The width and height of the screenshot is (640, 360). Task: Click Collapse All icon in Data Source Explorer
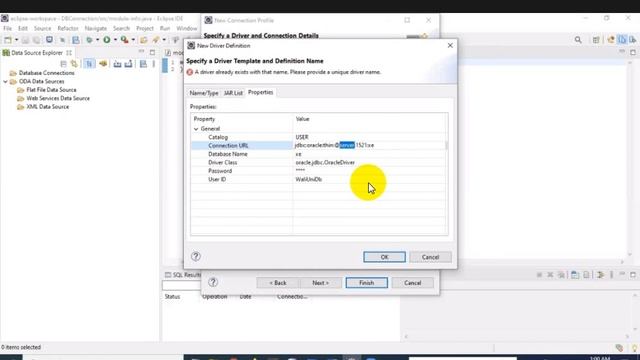click(63, 64)
